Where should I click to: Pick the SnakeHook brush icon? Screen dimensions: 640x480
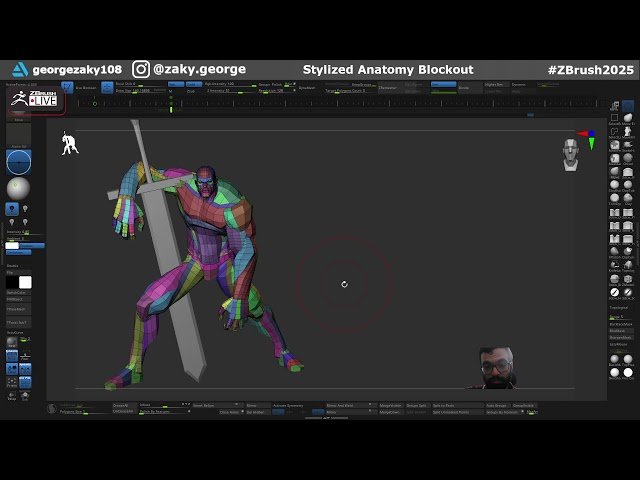tap(628, 144)
